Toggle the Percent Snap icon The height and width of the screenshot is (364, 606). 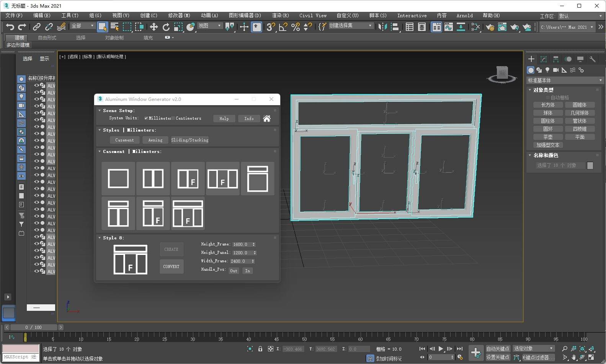pos(296,27)
